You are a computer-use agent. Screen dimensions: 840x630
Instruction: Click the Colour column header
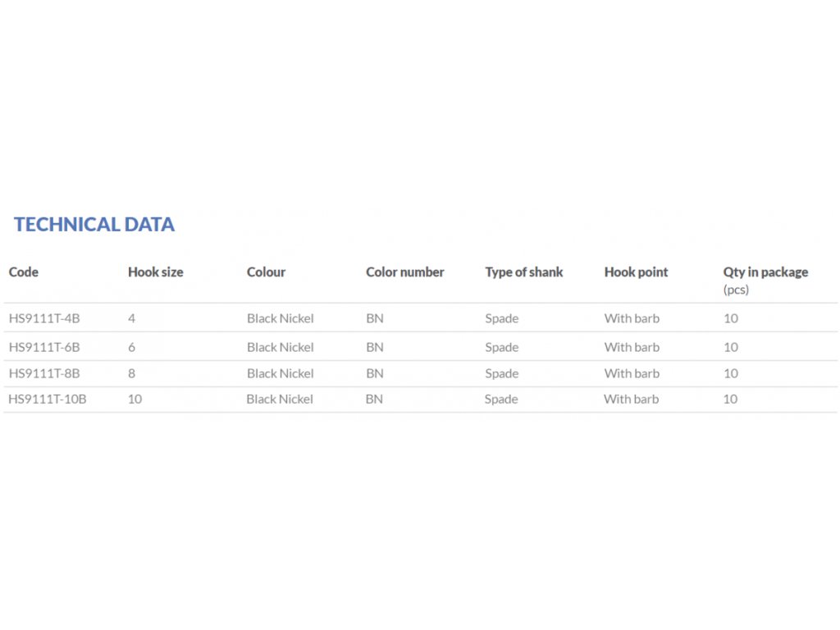point(266,272)
